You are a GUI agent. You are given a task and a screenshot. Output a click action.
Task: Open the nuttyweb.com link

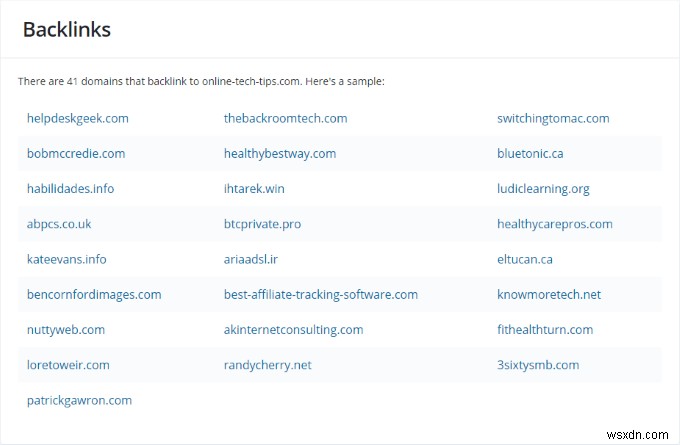pyautogui.click(x=66, y=330)
